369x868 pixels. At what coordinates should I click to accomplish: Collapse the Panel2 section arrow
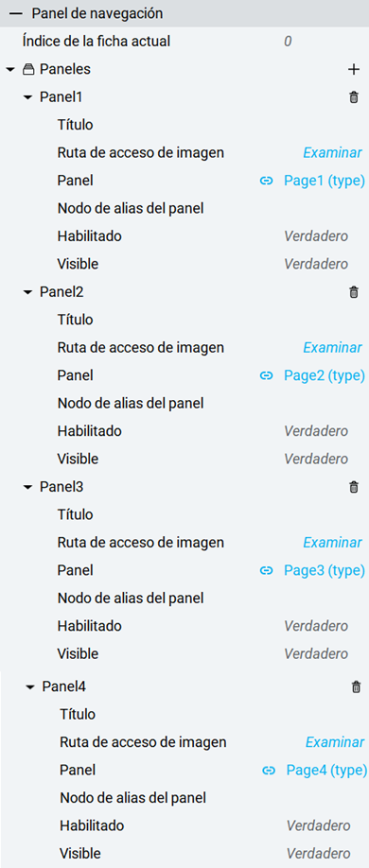[28, 292]
